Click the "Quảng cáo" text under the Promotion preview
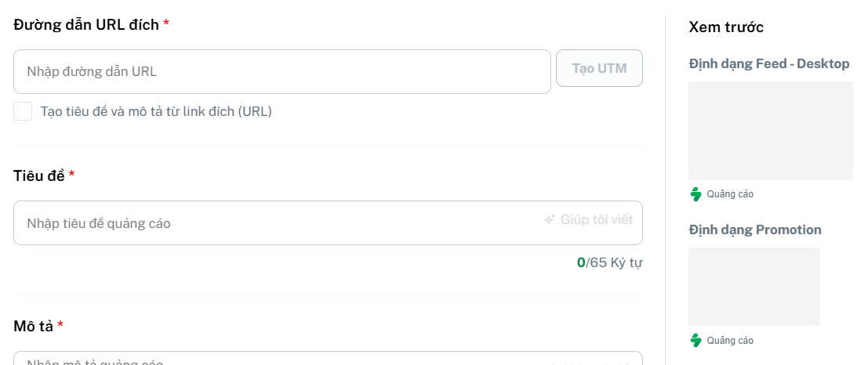The image size is (868, 365). [730, 341]
